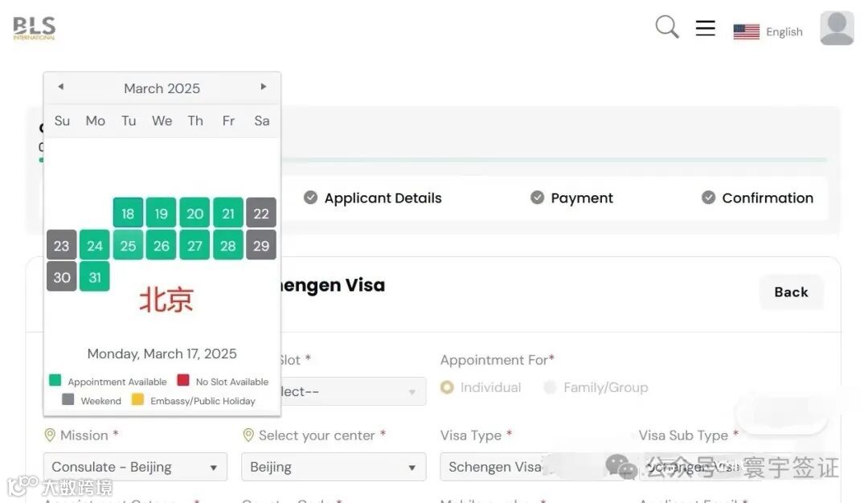Open the hamburger menu
The width and height of the screenshot is (868, 503).
(x=706, y=27)
